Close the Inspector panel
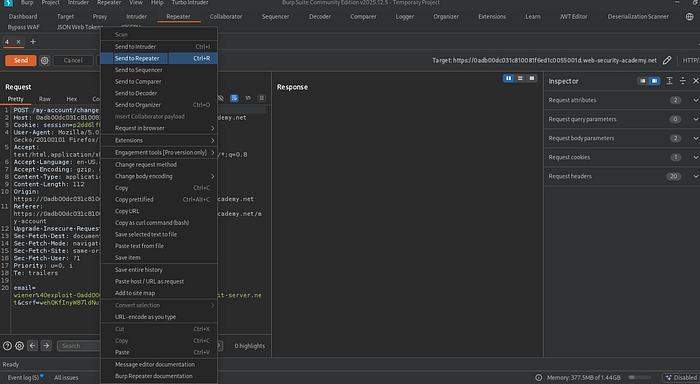Viewport: 700px width, 384px height. [x=696, y=81]
